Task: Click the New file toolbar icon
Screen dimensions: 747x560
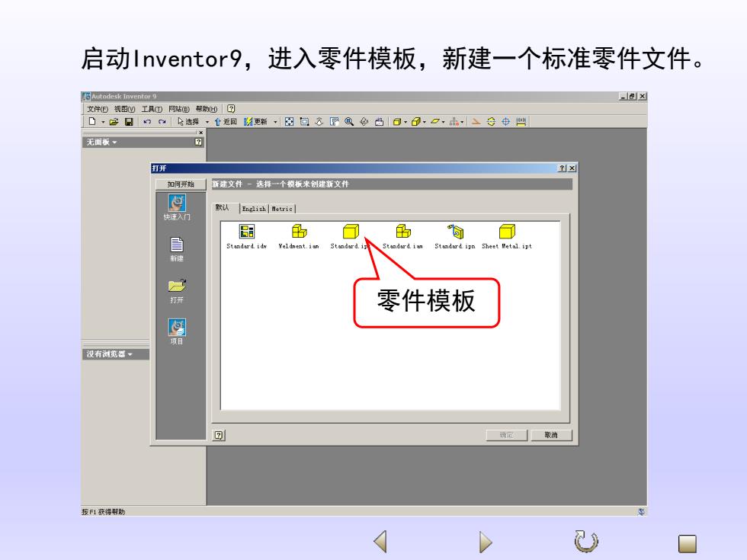Action: (92, 121)
